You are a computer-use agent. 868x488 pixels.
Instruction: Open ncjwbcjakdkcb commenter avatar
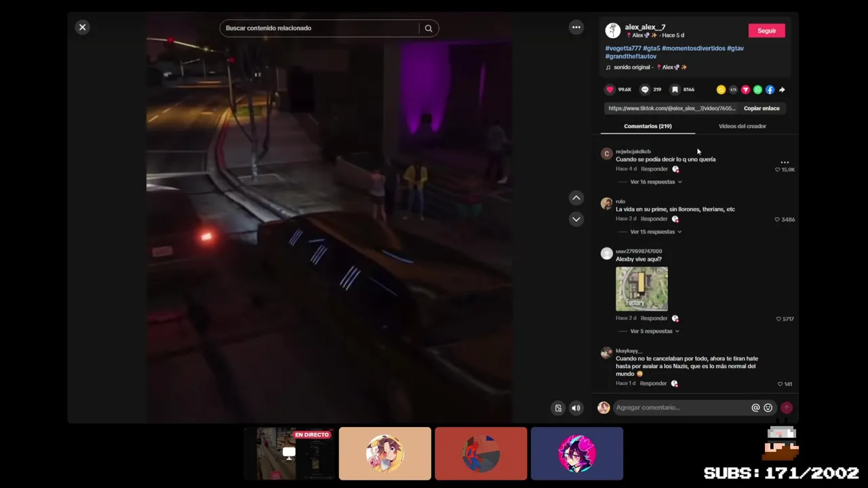pyautogui.click(x=606, y=154)
